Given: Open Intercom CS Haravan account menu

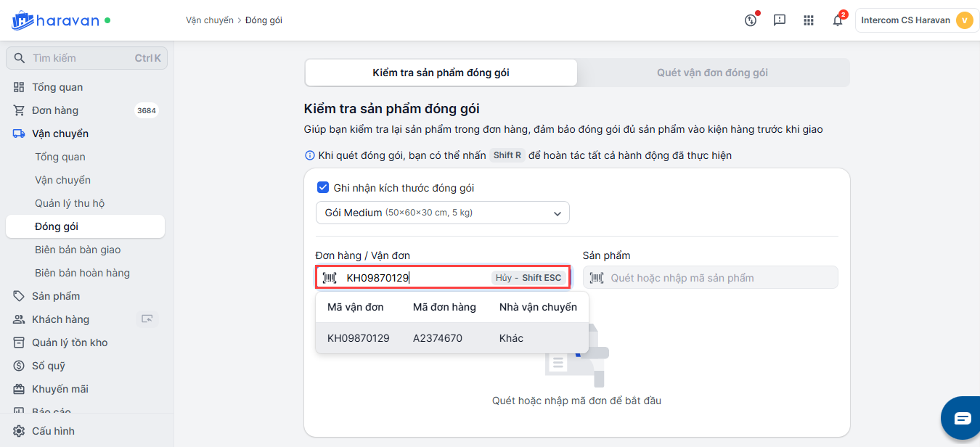Looking at the screenshot, I should [916, 20].
